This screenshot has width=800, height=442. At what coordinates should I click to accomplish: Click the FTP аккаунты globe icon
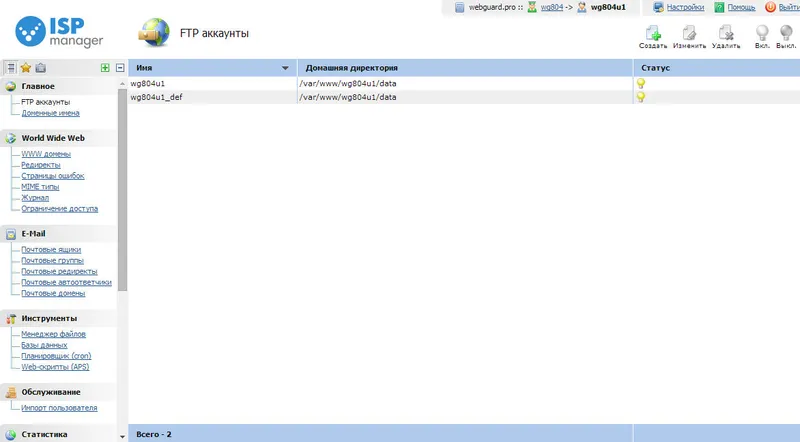(154, 33)
